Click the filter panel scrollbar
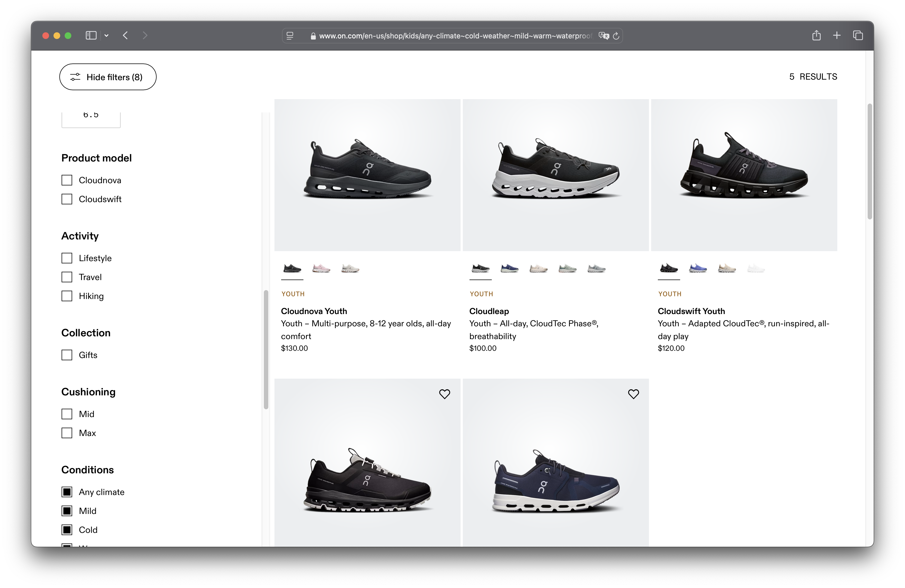The height and width of the screenshot is (588, 905). click(x=266, y=349)
